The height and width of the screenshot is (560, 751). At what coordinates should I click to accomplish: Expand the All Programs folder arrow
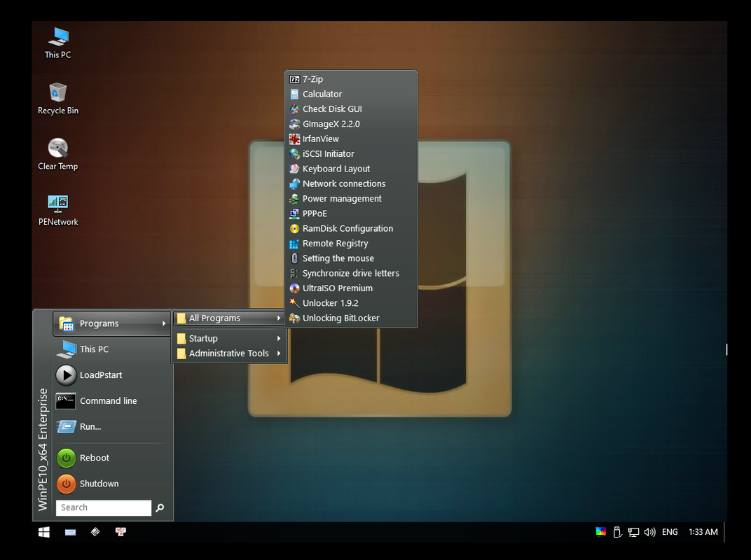pos(279,318)
